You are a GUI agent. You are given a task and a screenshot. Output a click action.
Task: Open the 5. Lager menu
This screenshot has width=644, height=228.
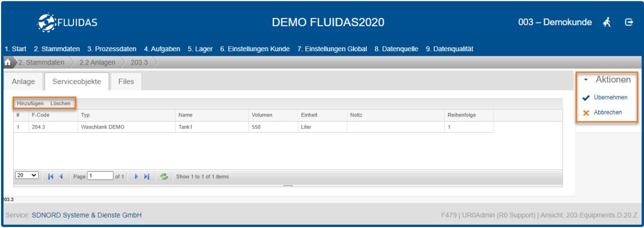200,49
